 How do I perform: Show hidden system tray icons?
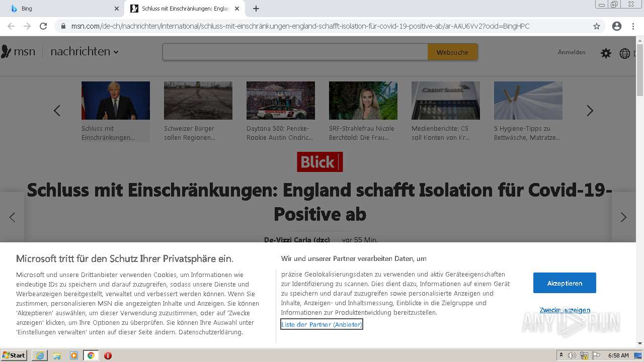pyautogui.click(x=561, y=355)
